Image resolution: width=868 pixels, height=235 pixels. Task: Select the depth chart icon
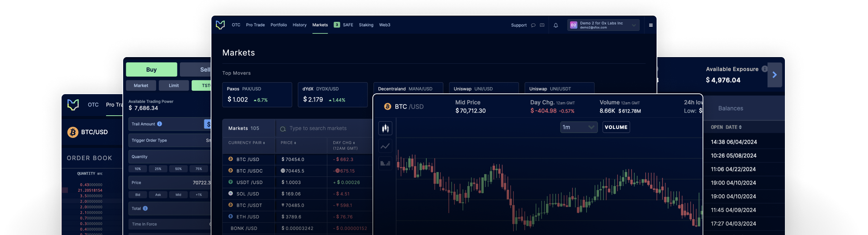tap(385, 163)
